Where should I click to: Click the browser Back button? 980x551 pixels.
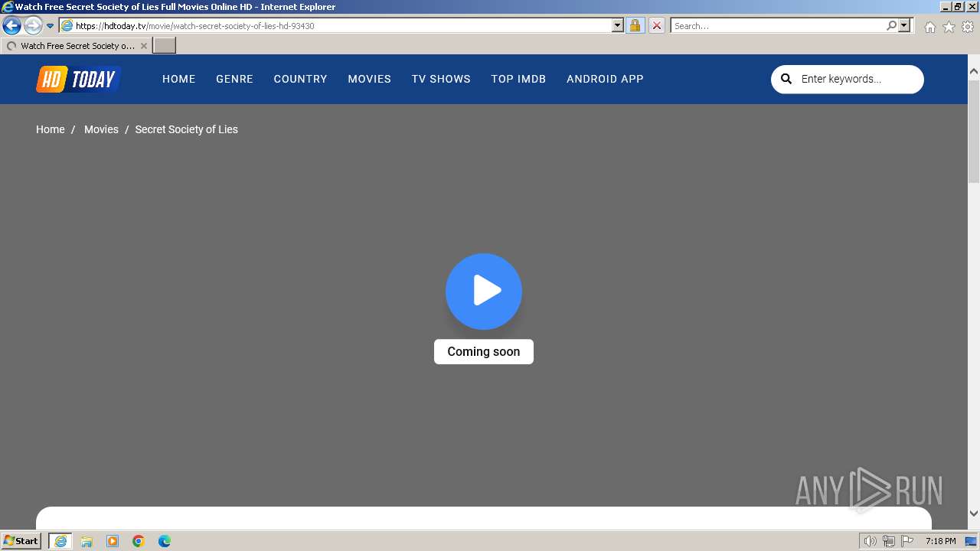[x=11, y=25]
